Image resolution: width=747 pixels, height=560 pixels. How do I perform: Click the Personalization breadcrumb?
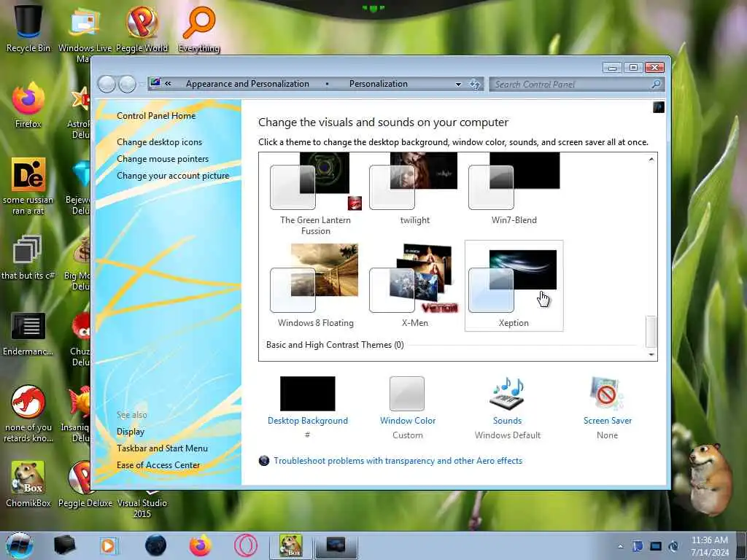(379, 84)
